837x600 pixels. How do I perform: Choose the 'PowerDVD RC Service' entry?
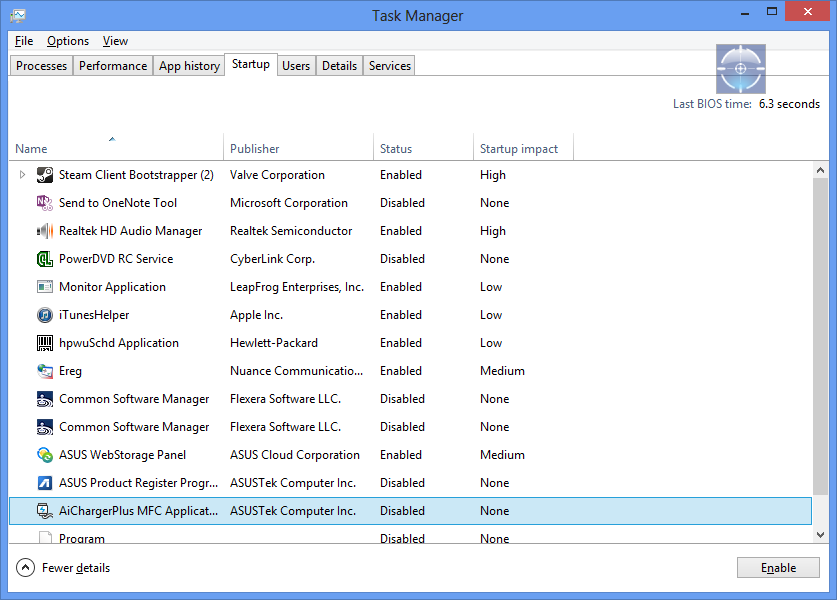pos(116,259)
